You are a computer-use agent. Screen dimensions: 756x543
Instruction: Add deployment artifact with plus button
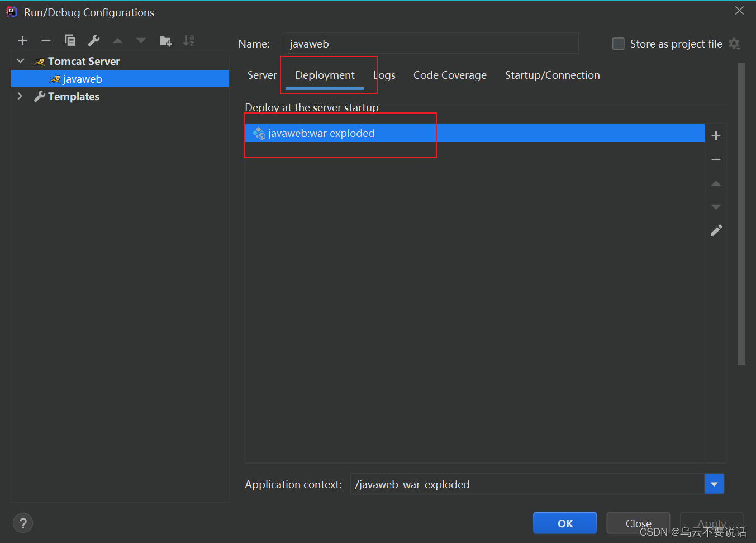(716, 136)
